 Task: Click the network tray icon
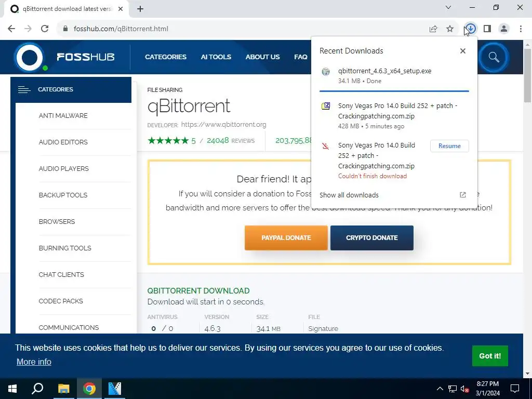[x=453, y=389]
